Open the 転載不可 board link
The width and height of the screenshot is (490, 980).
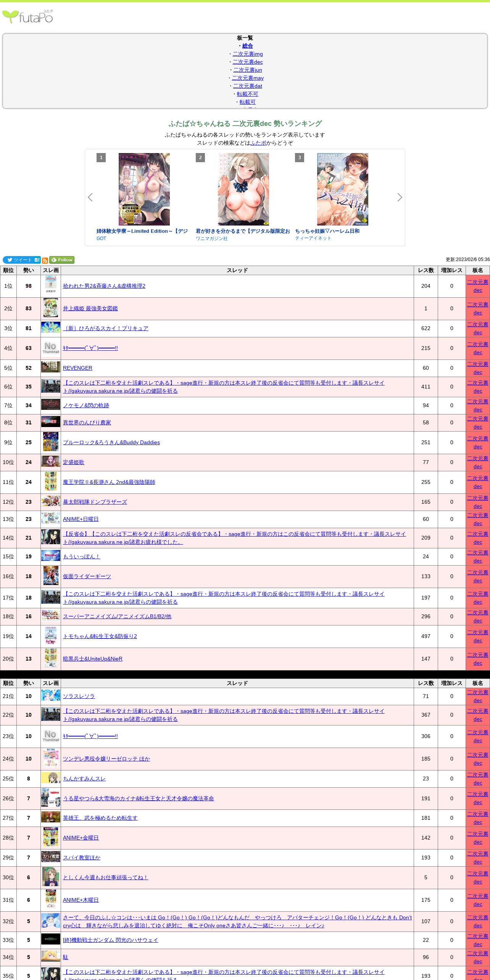248,94
